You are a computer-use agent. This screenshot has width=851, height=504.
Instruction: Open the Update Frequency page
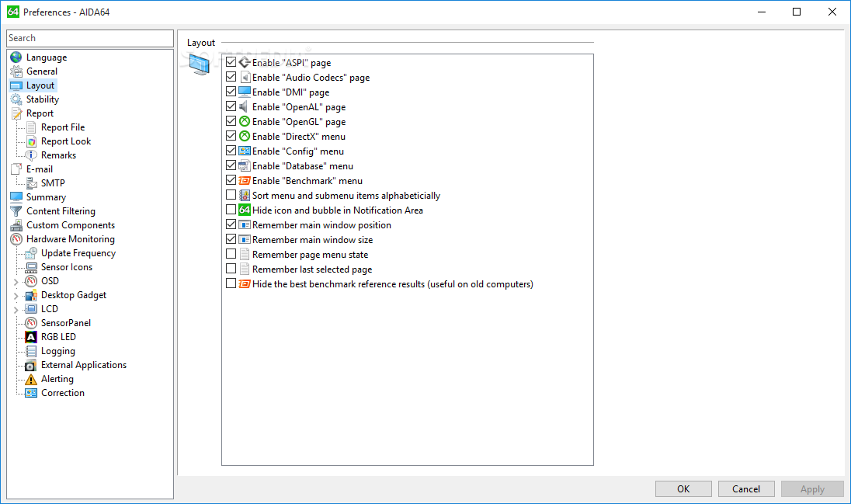point(78,253)
